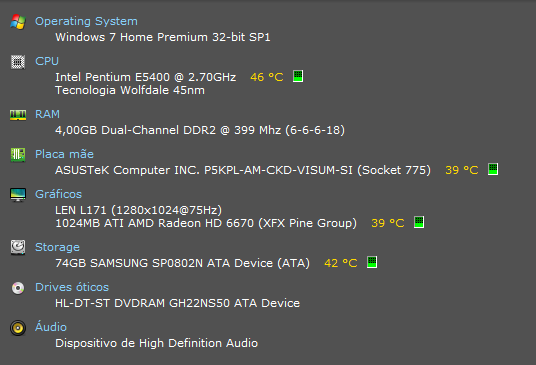536x365 pixels.
Task: Click the Samsung drive temperature indicator
Action: [372, 262]
